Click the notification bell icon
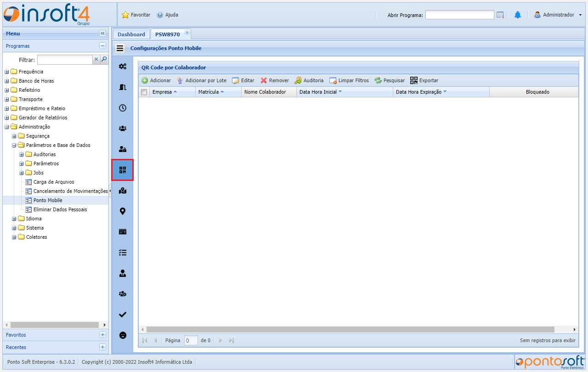The height and width of the screenshot is (372, 588). (x=518, y=15)
